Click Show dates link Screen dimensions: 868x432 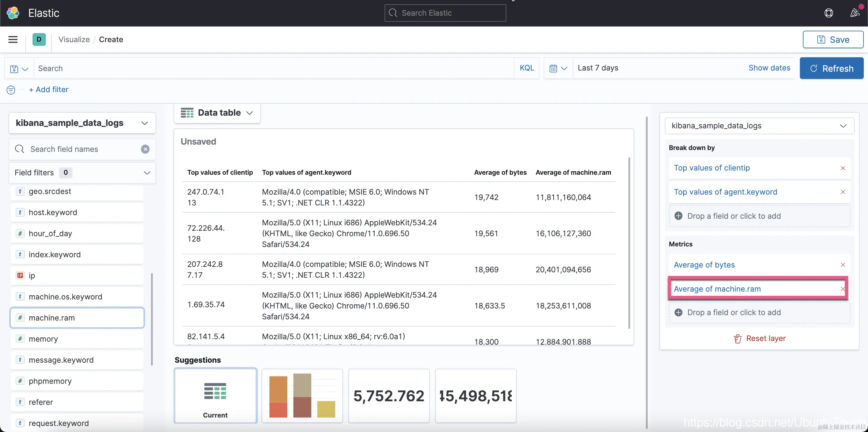pos(769,68)
